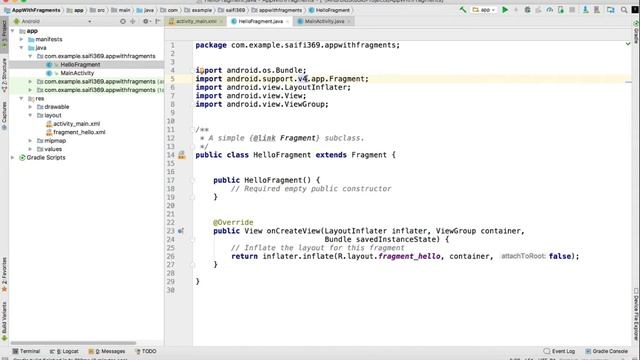Open the TODO tool window
Image resolution: width=640 pixels, height=360 pixels.
point(146,351)
